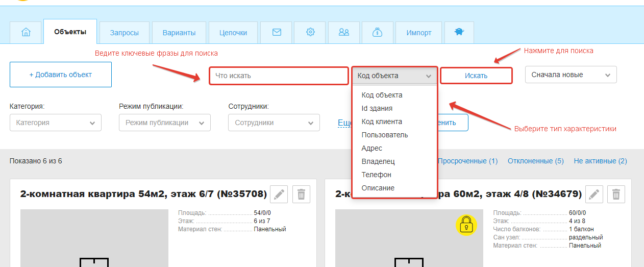This screenshot has height=267, width=644.
Task: Delete apartment №34679 with trash icon
Action: pos(616,194)
